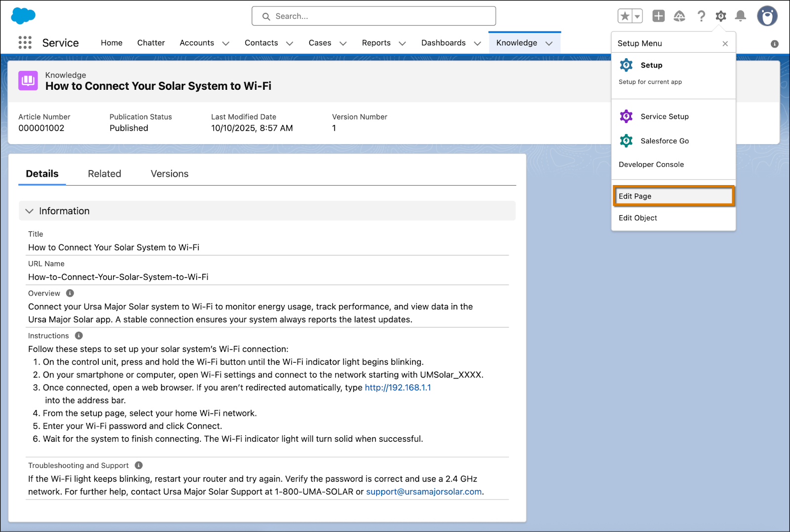Go to the Home tab
This screenshot has height=532, width=790.
pos(112,43)
